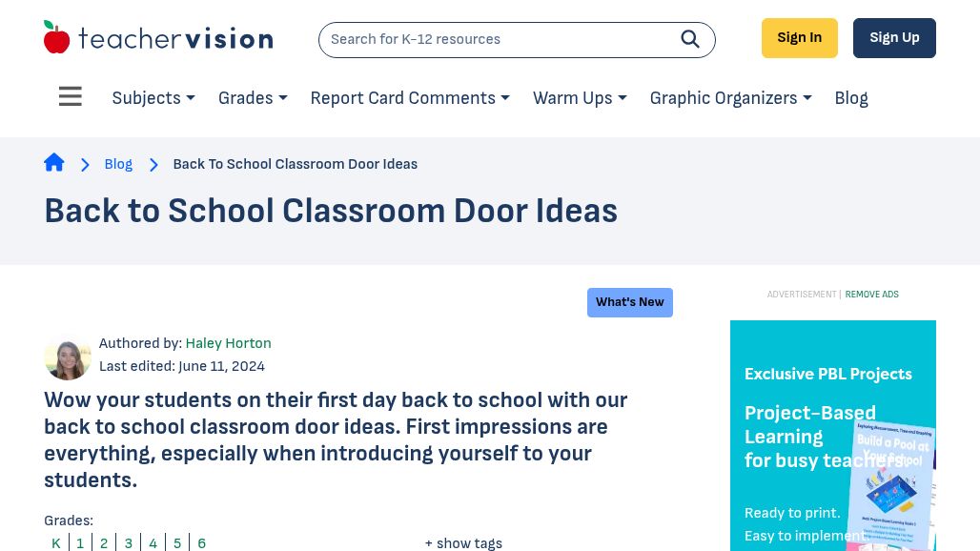Expand Report Card Comments menu

(409, 98)
